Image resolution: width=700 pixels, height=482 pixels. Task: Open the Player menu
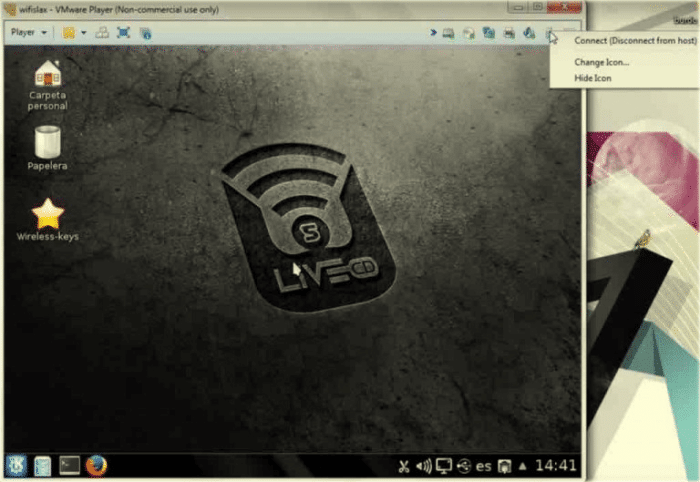pyautogui.click(x=28, y=32)
